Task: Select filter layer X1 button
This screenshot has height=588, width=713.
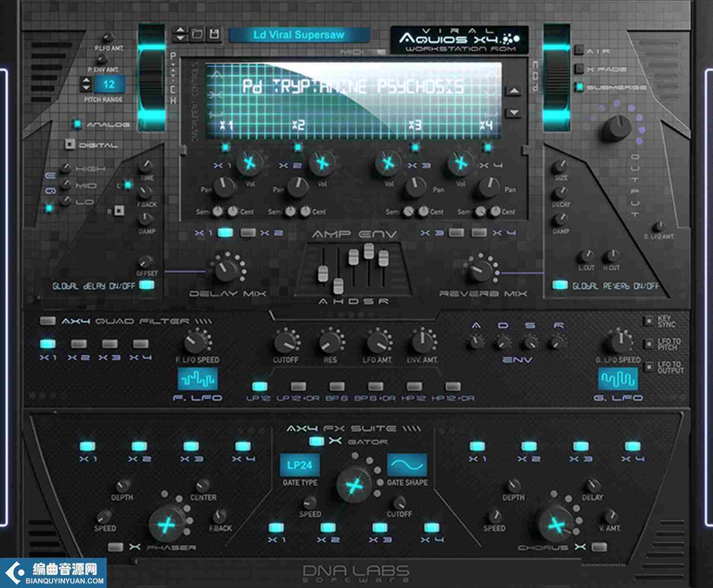Action: pyautogui.click(x=48, y=344)
